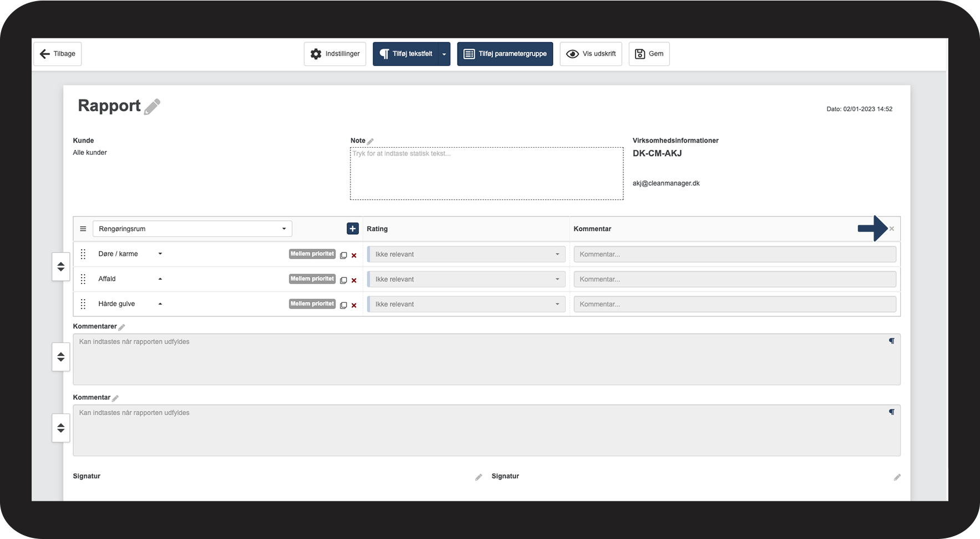Expand the Tilføj tekstfelt arrow menu
The width and height of the screenshot is (980, 539).
point(444,54)
